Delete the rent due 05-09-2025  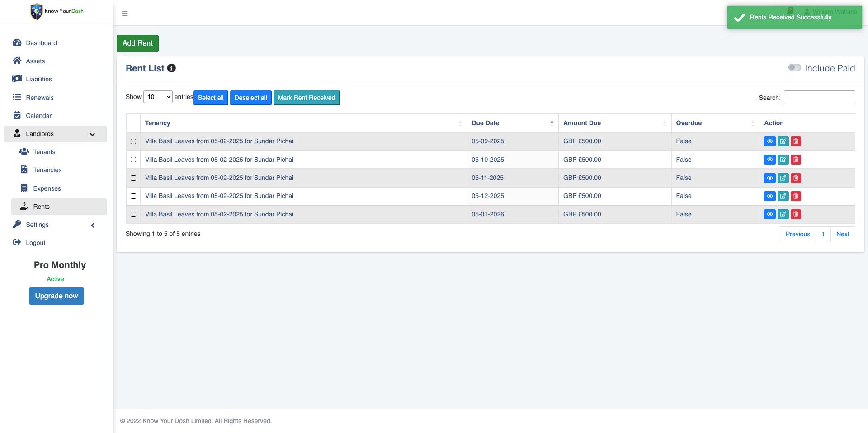[x=796, y=141]
